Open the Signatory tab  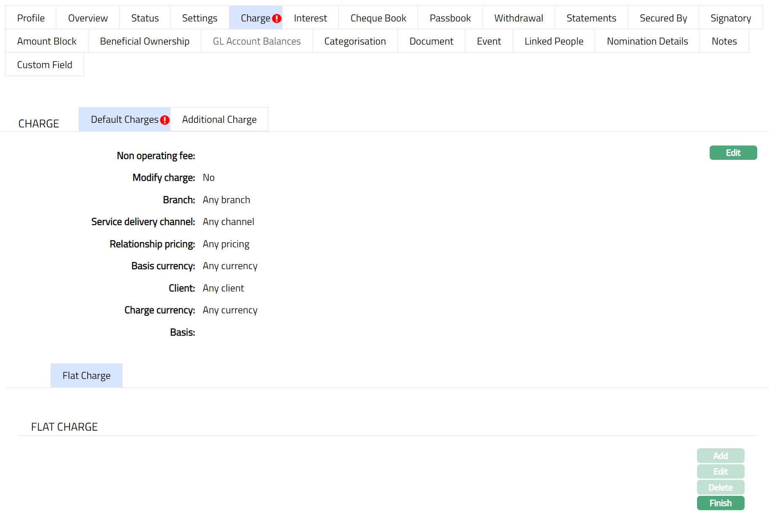point(730,18)
